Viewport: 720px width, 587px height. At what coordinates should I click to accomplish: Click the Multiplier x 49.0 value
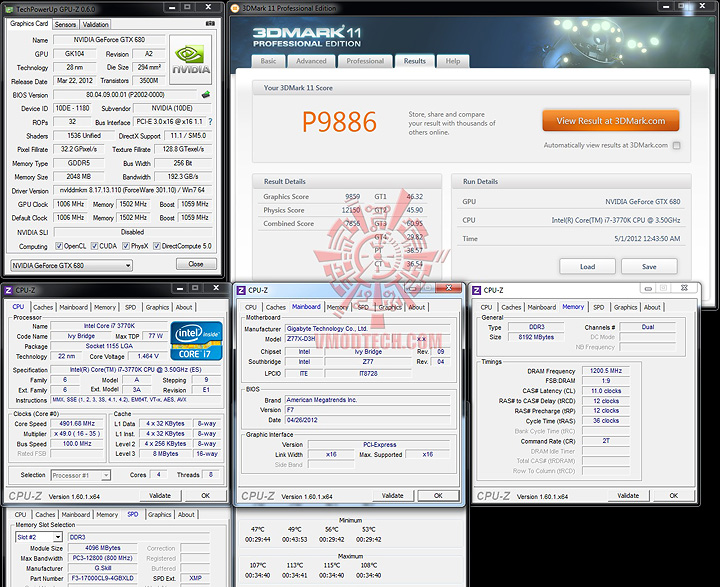point(77,434)
